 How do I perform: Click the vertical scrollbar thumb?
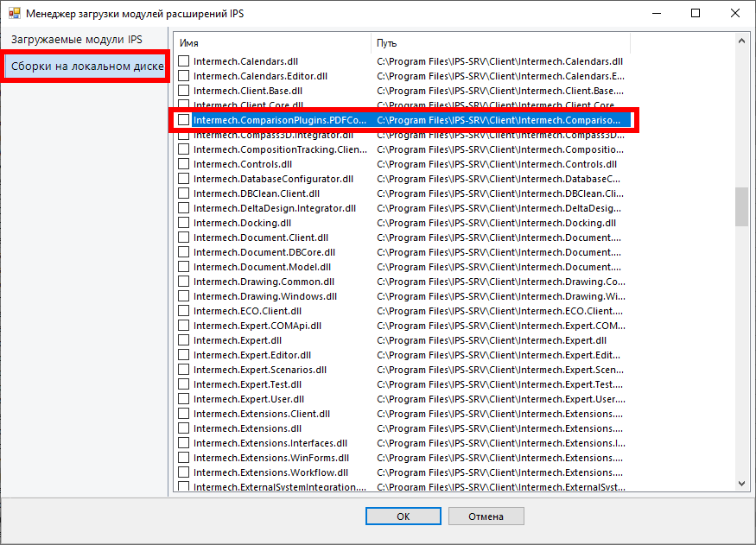coord(741,206)
